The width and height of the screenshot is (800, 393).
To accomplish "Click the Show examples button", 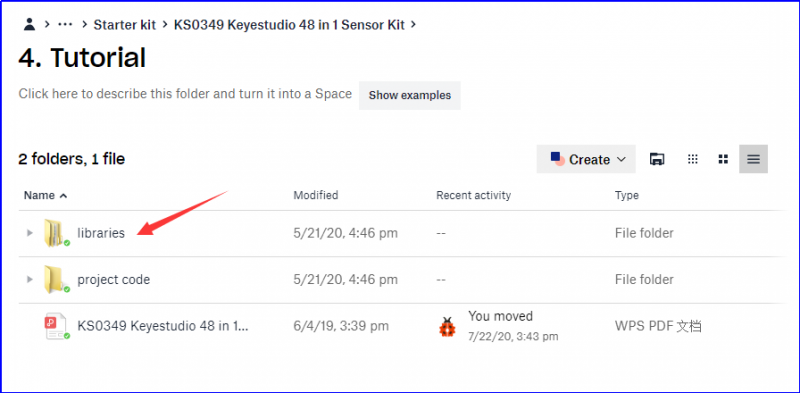I will coord(410,95).
